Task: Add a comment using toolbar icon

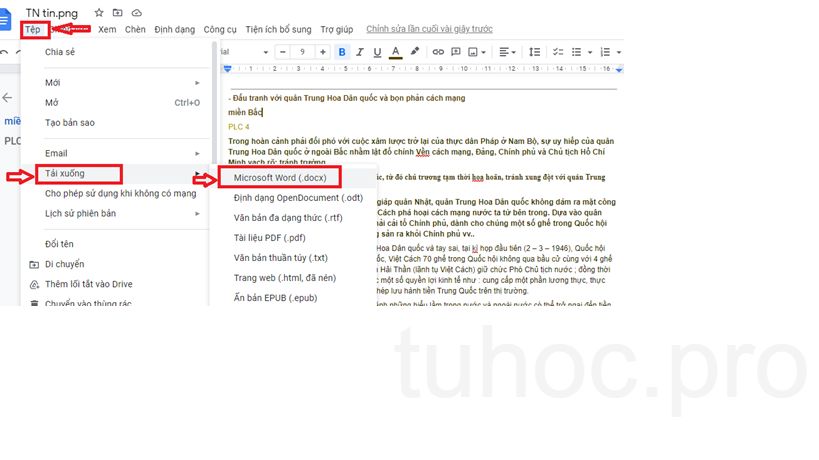Action: point(455,52)
